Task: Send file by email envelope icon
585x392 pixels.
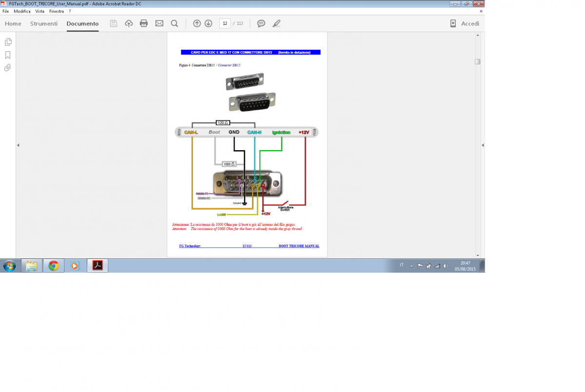Action: click(x=159, y=23)
